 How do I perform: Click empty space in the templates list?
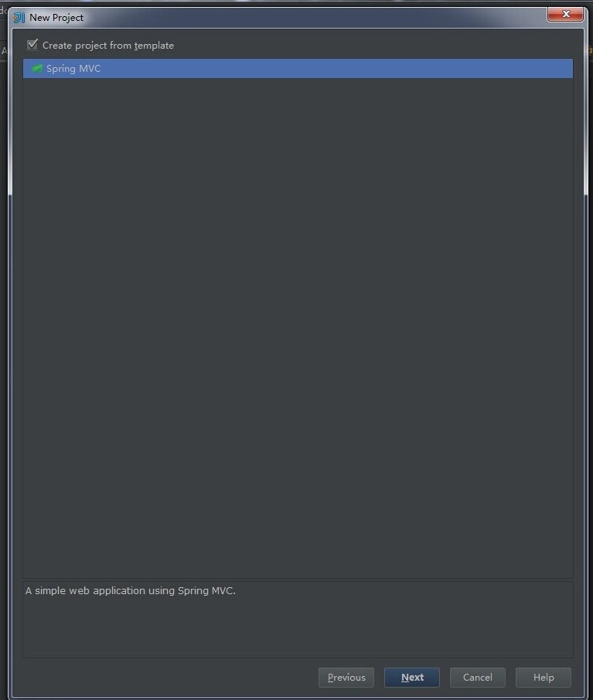298,326
